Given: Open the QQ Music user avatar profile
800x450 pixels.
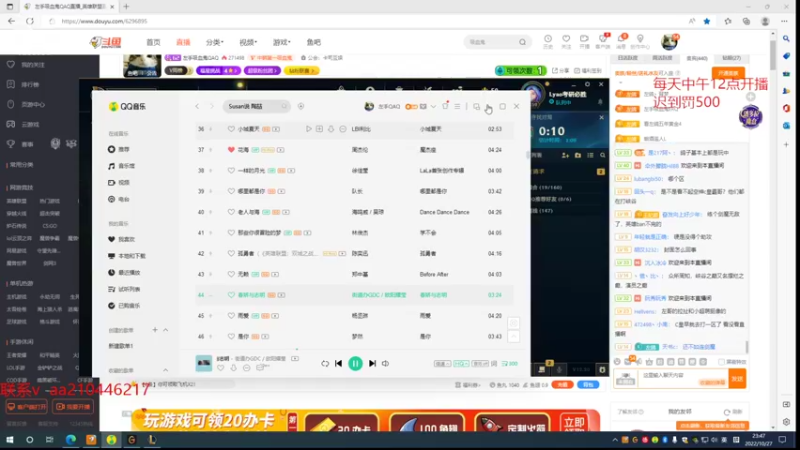Looking at the screenshot, I should coord(369,106).
